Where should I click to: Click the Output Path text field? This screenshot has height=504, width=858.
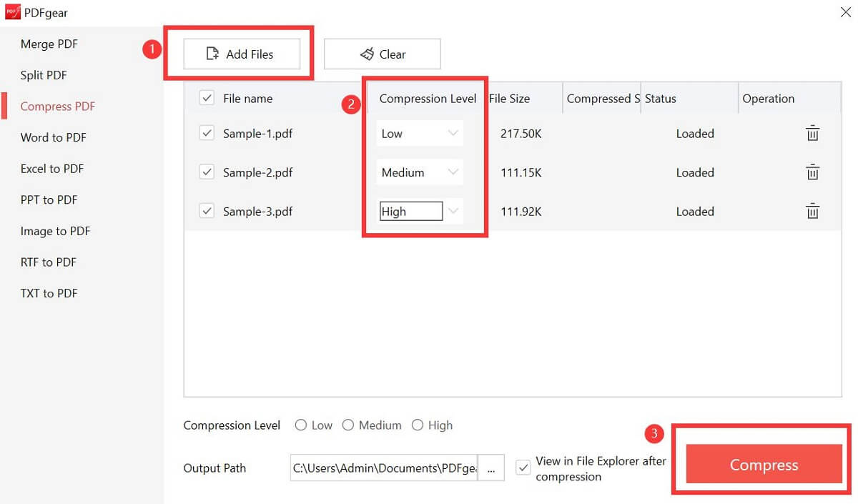pyautogui.click(x=384, y=468)
